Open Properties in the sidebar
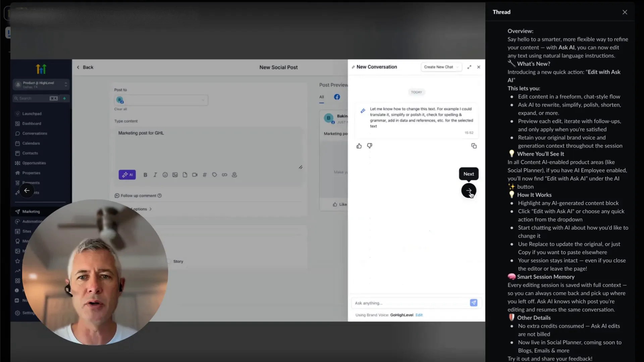The width and height of the screenshot is (644, 362). tap(31, 173)
